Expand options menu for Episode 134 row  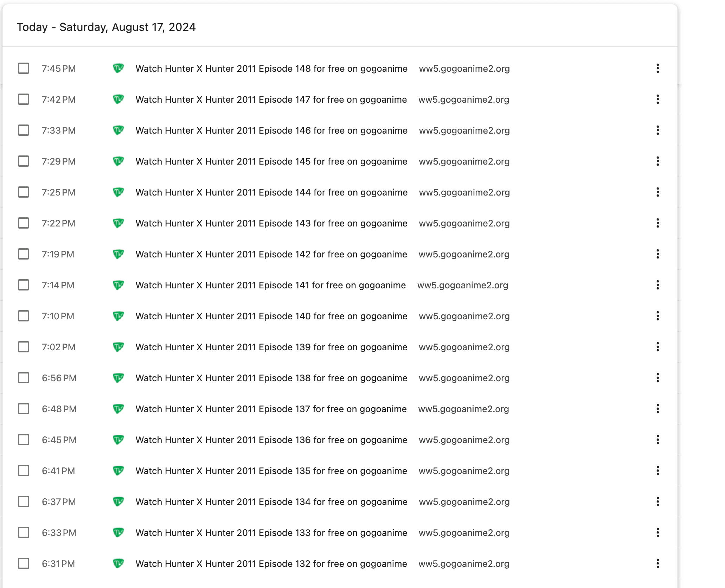coord(657,501)
